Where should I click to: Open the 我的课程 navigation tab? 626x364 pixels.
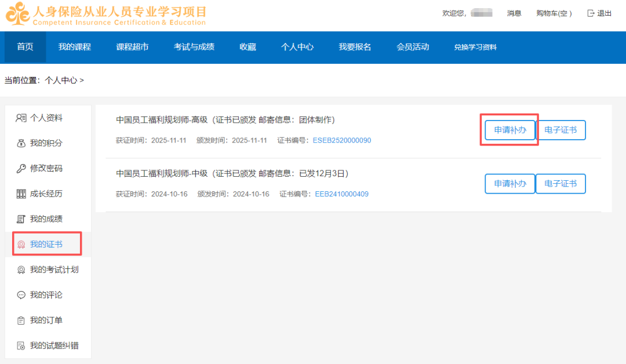(74, 47)
